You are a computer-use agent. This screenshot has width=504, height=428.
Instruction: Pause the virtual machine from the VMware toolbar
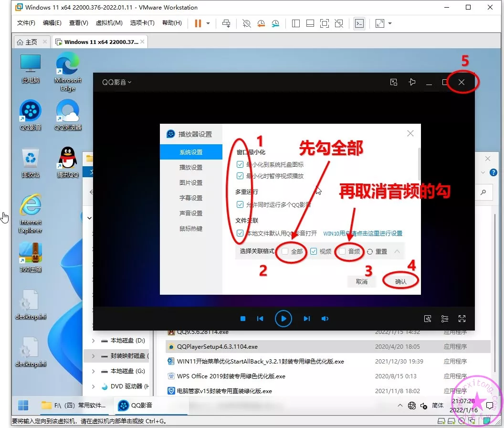click(198, 23)
